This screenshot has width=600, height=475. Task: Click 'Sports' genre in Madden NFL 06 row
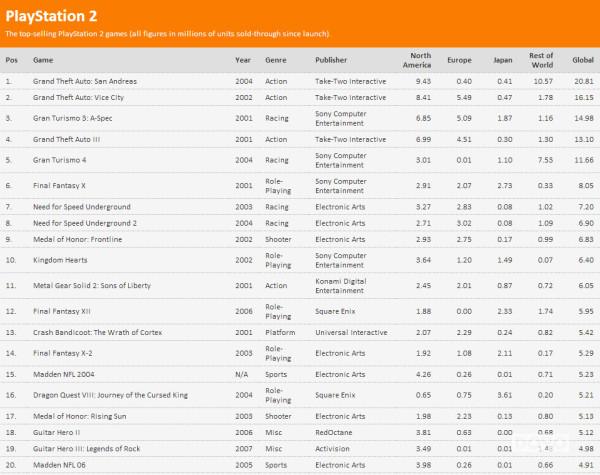(x=276, y=465)
